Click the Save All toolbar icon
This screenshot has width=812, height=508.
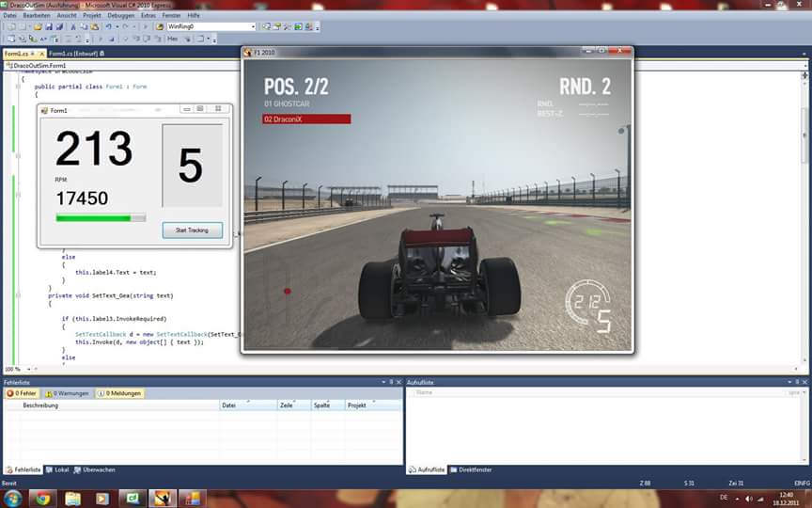tap(59, 26)
